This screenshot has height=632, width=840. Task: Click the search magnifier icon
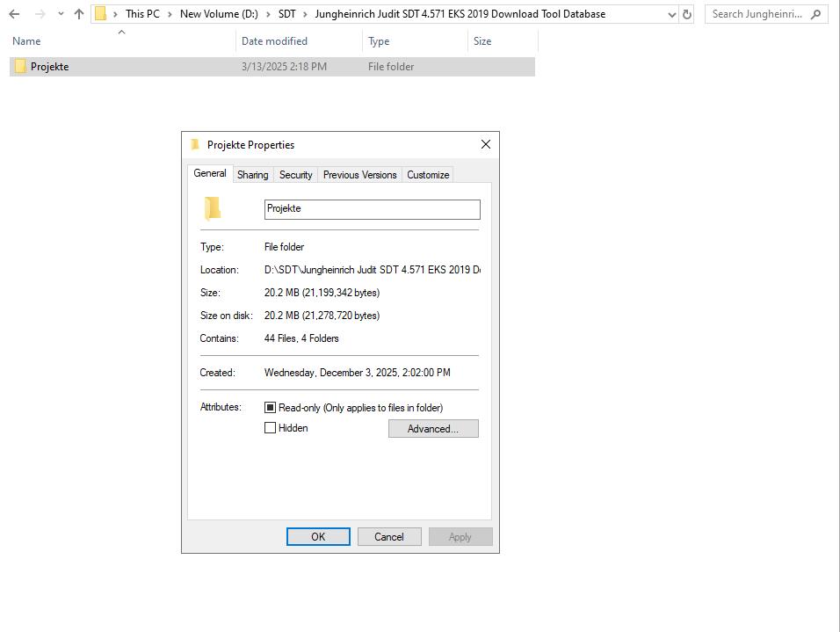(x=815, y=13)
